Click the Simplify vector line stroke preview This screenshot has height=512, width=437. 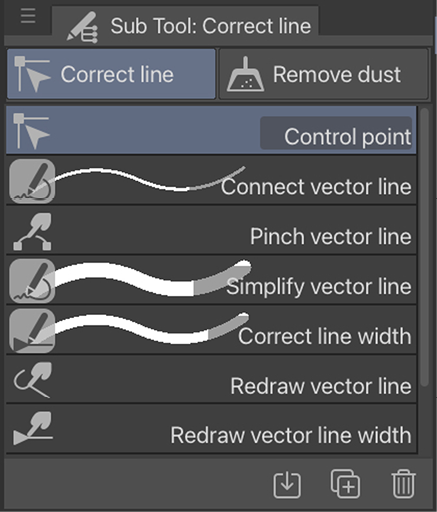pos(153,278)
